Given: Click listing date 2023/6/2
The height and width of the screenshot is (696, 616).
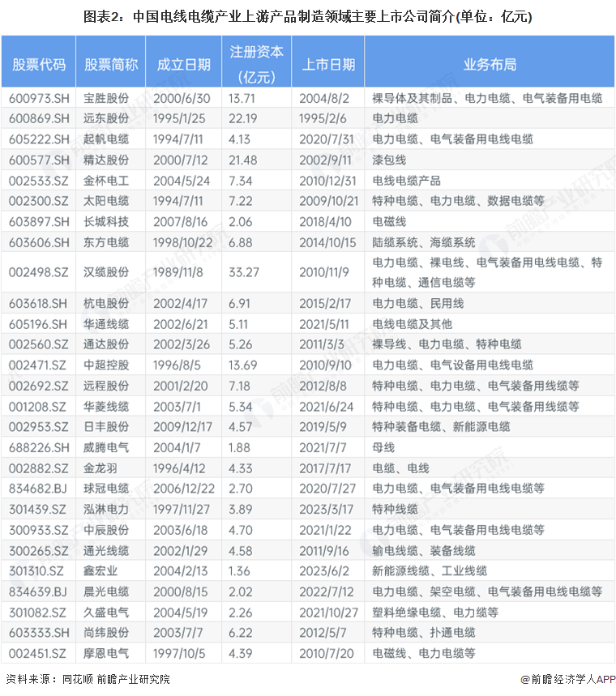Looking at the screenshot, I should (x=323, y=571).
